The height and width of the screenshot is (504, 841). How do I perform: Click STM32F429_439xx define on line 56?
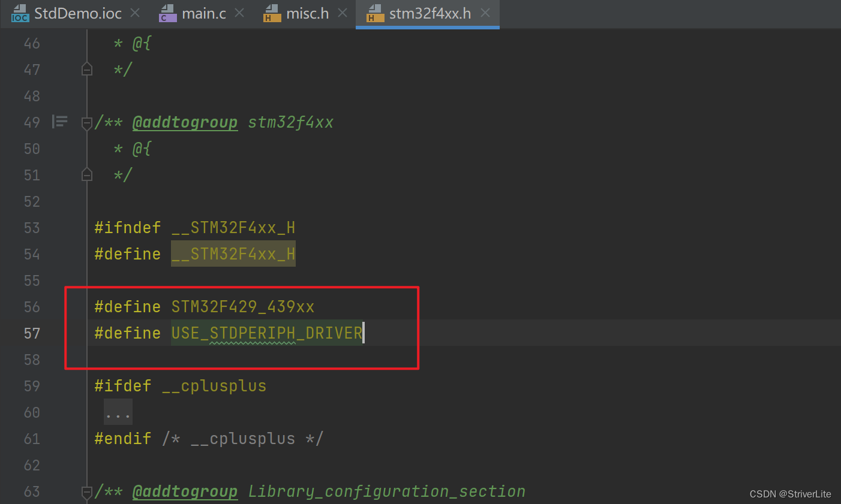[x=243, y=307]
